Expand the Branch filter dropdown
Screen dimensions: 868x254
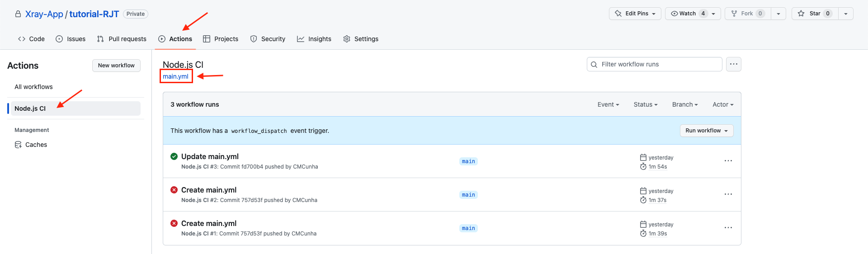coord(685,104)
